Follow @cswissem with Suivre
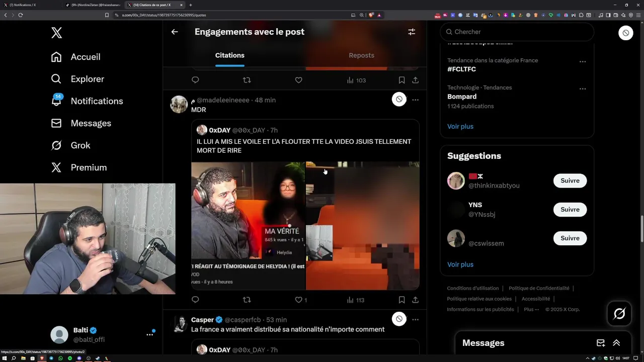The height and width of the screenshot is (362, 644). click(570, 238)
